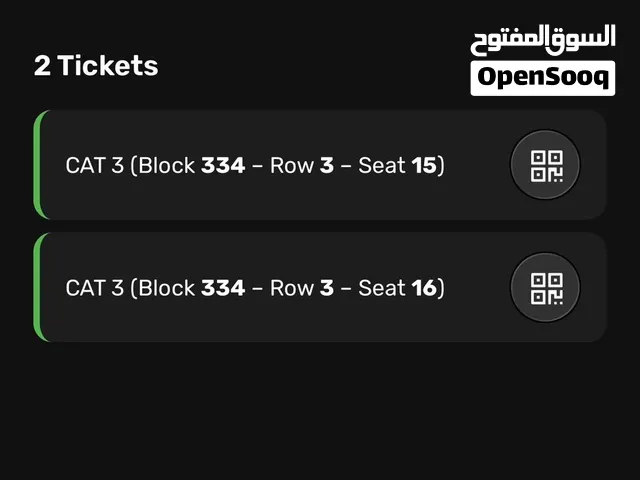Click the Arabic OpenSooq logo text
Viewport: 640px width, 480px height.
(542, 40)
